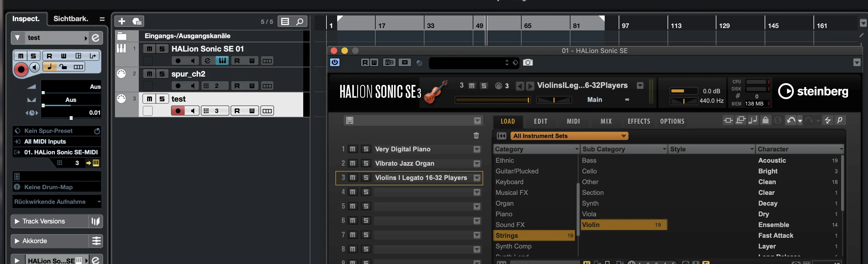
Task: Click the plugin snapshot camera icon
Action: 528,62
